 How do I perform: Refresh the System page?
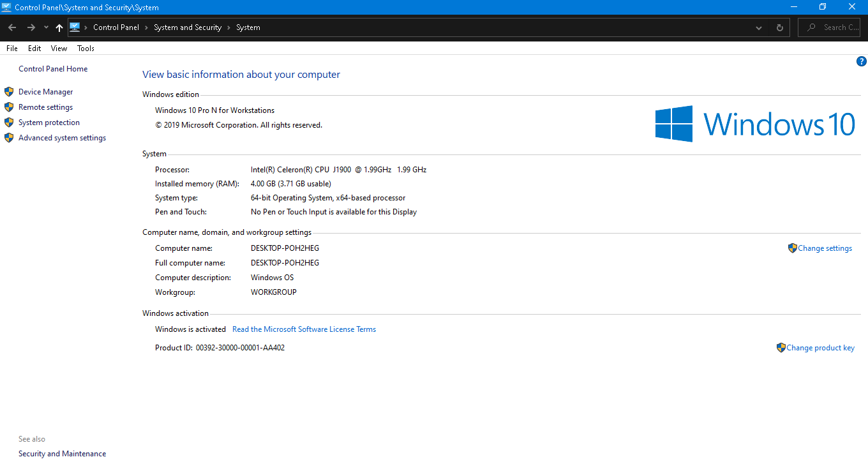pyautogui.click(x=779, y=27)
